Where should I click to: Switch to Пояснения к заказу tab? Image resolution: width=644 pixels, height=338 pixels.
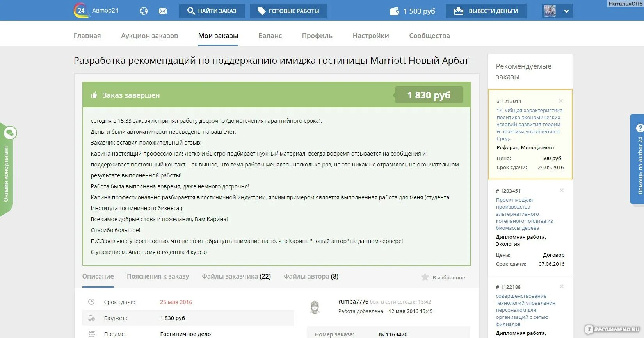click(x=158, y=276)
